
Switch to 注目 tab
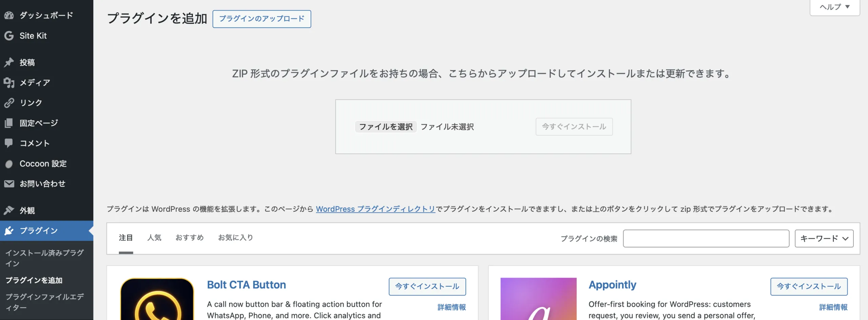tap(126, 238)
